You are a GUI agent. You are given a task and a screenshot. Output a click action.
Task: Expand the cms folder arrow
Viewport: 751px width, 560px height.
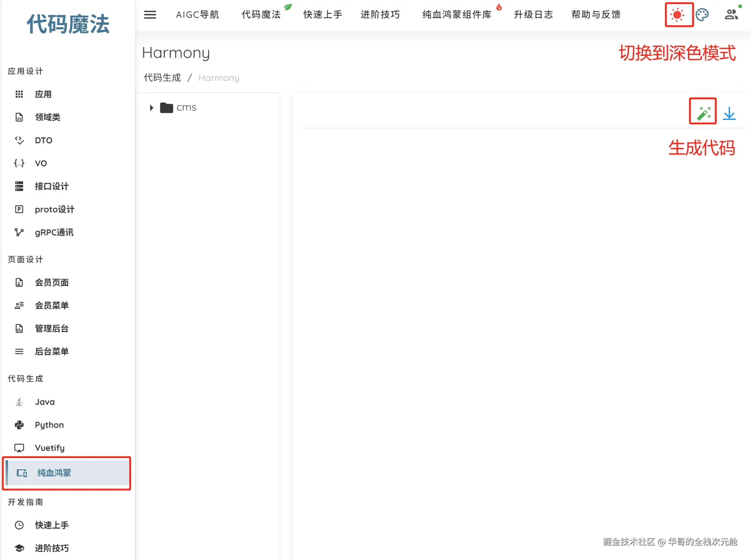click(x=151, y=108)
